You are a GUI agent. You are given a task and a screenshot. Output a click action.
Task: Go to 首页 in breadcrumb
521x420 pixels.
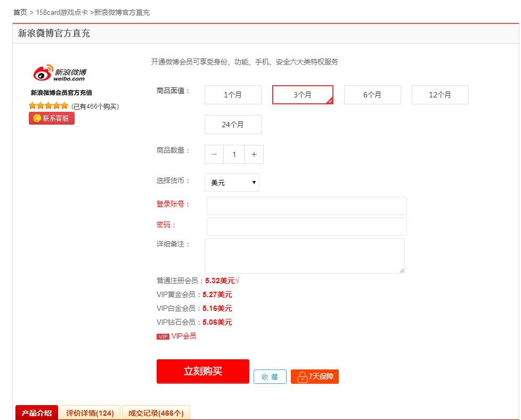20,12
